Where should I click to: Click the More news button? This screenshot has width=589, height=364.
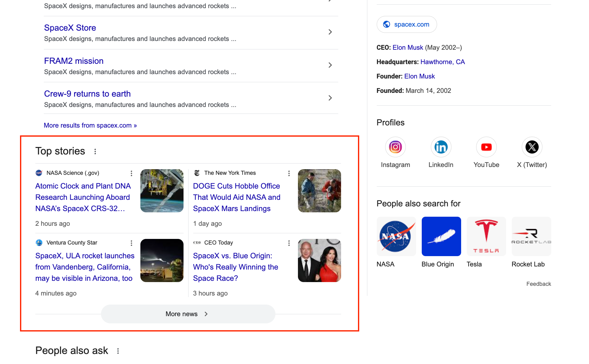[x=188, y=314]
